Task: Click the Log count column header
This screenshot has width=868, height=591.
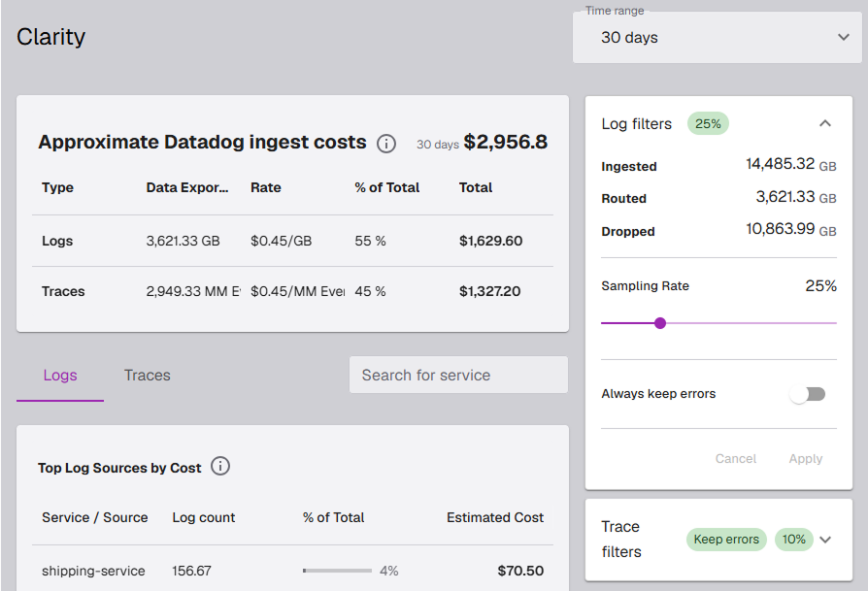Action: pos(203,518)
